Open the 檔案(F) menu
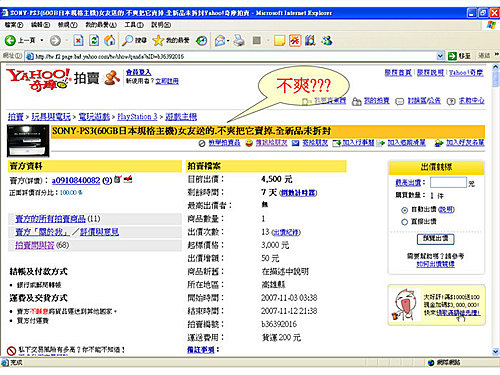This screenshot has width=500, height=375. 14,25
